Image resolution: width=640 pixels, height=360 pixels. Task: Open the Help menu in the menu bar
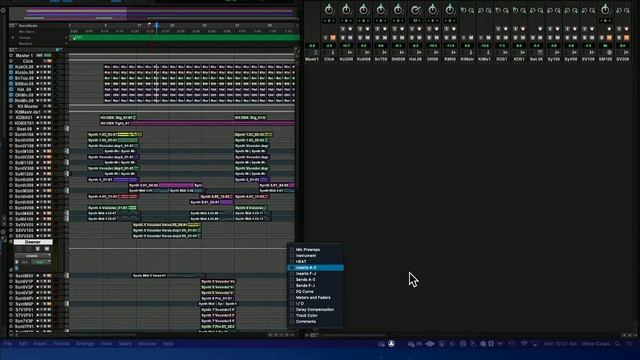tap(168, 344)
